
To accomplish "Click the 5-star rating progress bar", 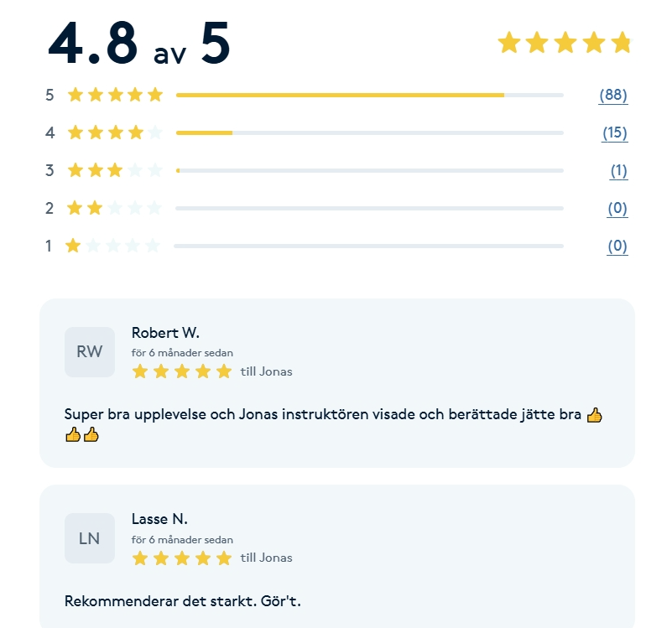I will [x=369, y=96].
